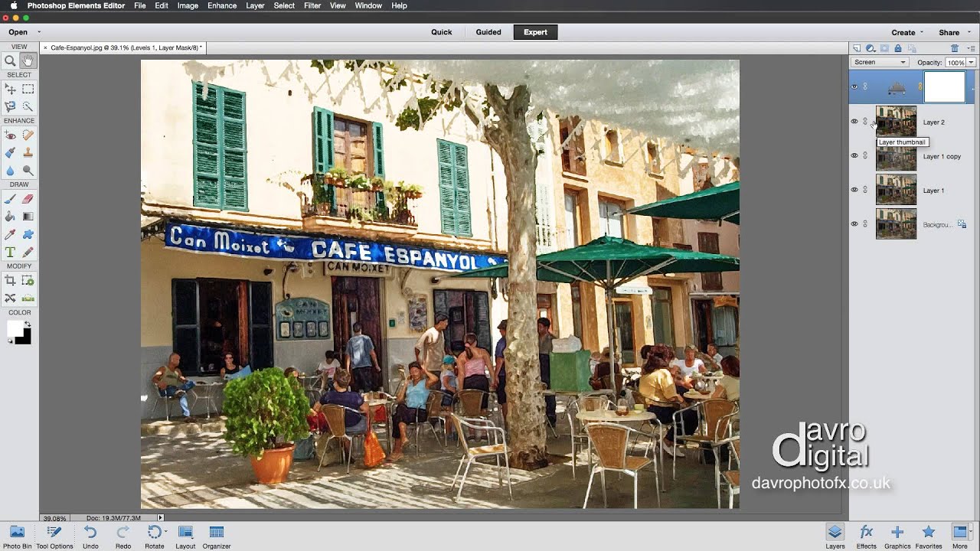Viewport: 980px width, 551px height.
Task: Select the Move tool
Action: tap(11, 90)
